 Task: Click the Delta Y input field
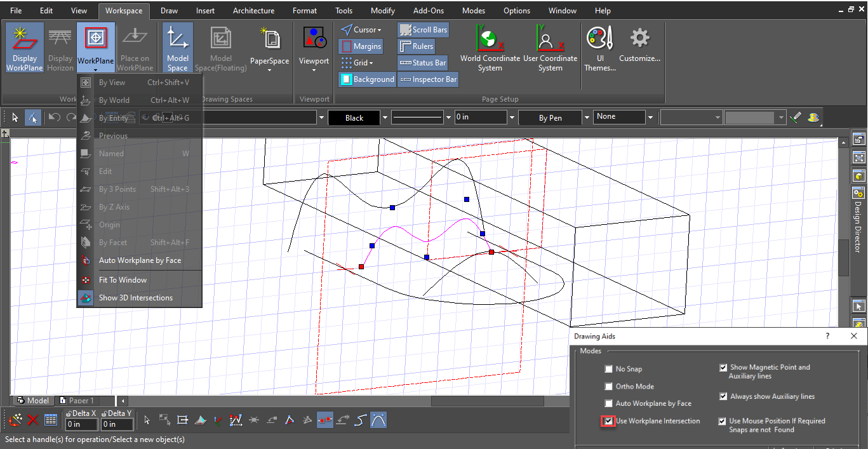coord(117,424)
